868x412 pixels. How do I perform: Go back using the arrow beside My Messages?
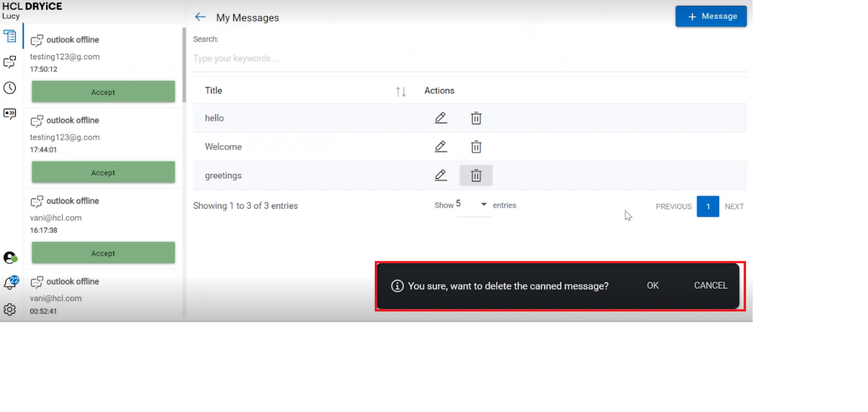click(200, 17)
